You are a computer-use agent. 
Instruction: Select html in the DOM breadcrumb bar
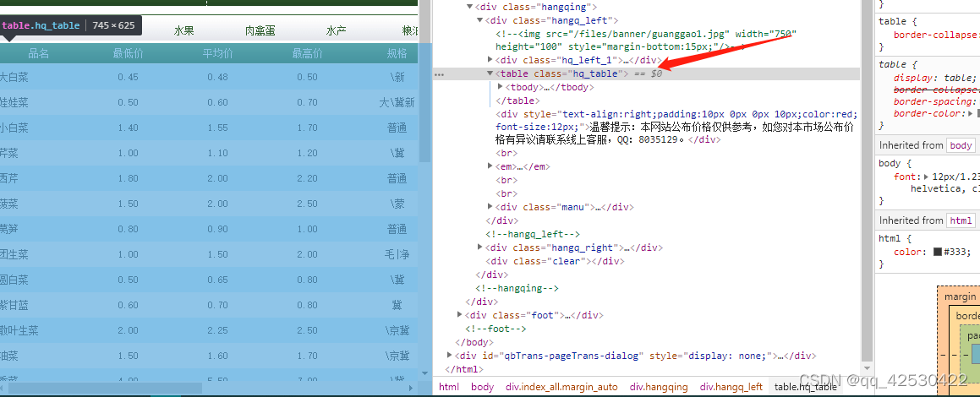coord(449,387)
